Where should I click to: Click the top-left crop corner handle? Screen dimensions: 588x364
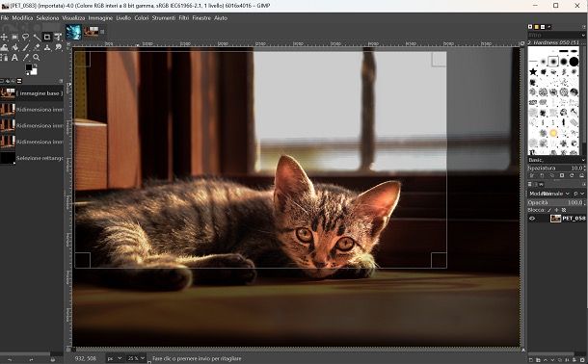pos(83,59)
